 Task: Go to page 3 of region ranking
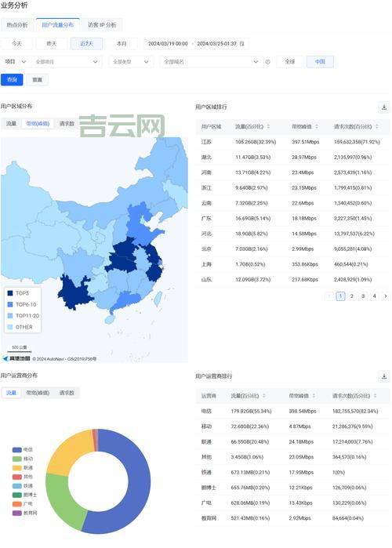coord(363,296)
